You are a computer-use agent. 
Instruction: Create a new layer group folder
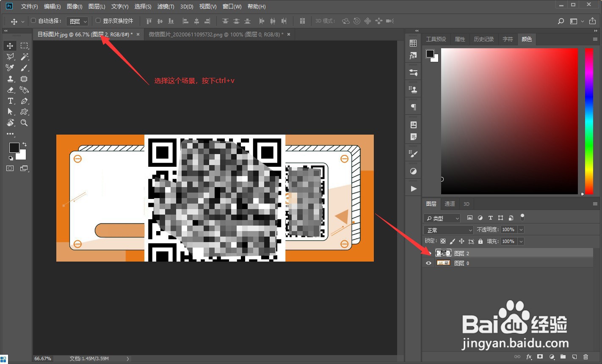[x=563, y=357]
